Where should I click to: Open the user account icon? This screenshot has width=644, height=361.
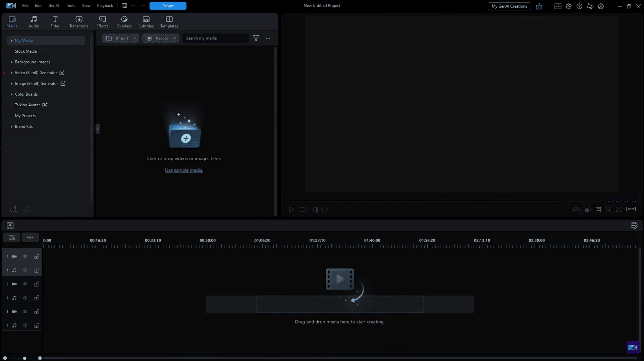tap(601, 6)
